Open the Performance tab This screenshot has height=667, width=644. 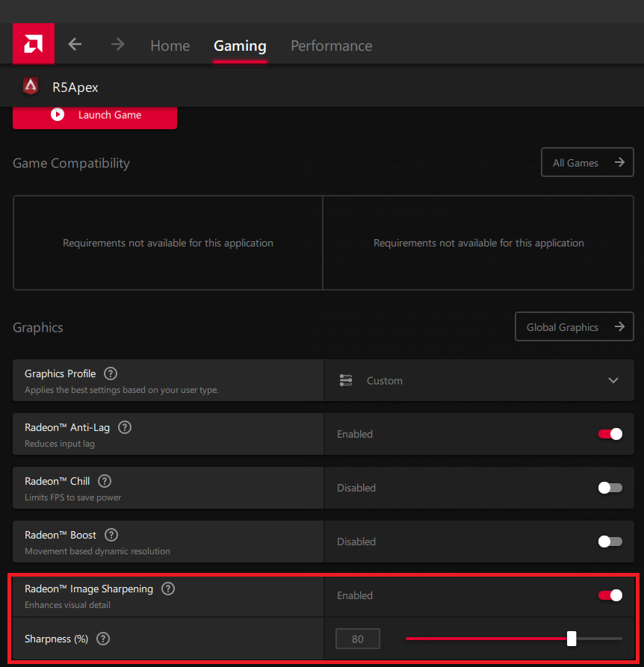332,46
